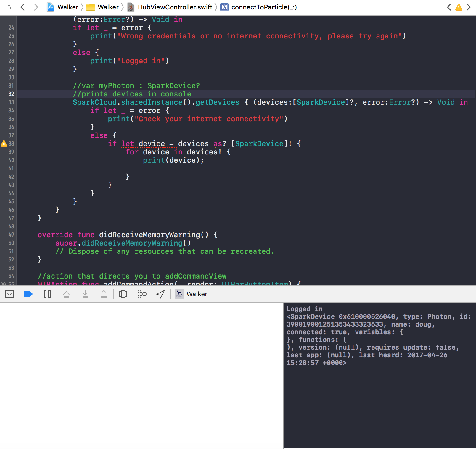The height and width of the screenshot is (449, 476).
Task: Toggle breakpoints activation
Action: point(28,294)
